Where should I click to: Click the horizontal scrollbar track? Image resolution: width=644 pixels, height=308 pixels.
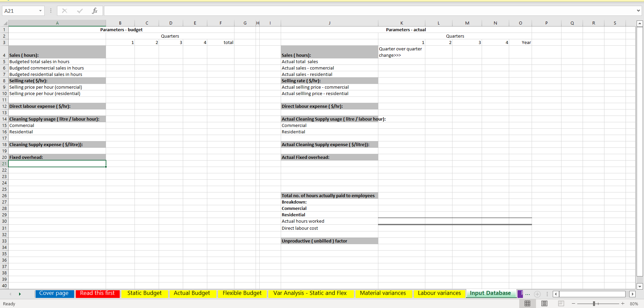pos(592,294)
